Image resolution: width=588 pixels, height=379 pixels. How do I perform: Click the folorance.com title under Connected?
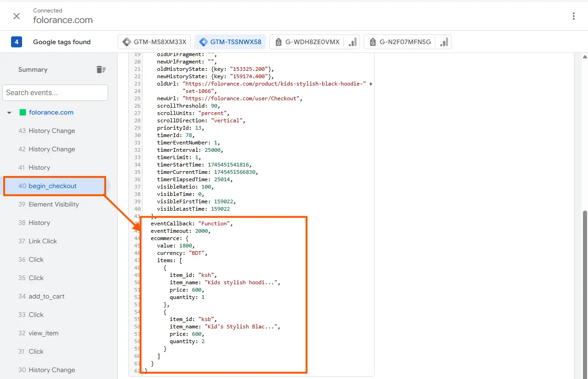(x=63, y=20)
